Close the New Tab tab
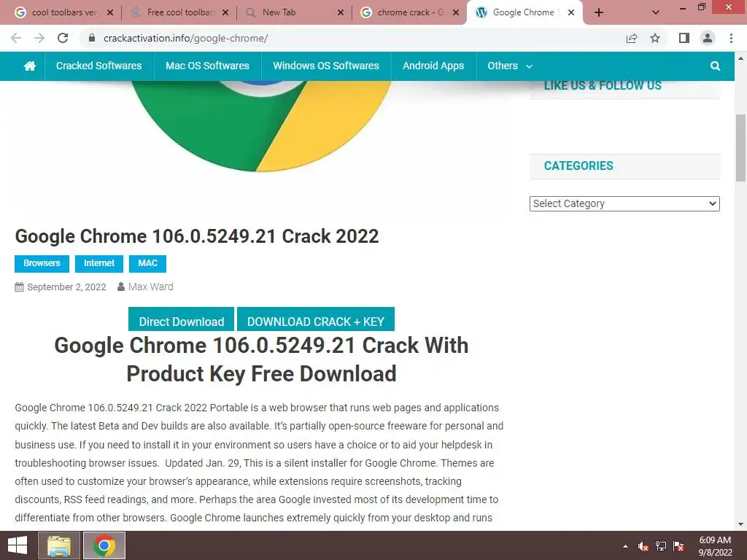Image resolution: width=747 pixels, height=560 pixels. point(341,12)
